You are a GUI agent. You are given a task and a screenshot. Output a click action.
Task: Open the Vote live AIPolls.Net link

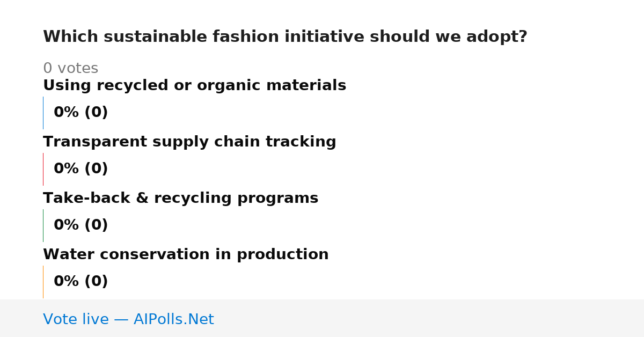(x=128, y=319)
